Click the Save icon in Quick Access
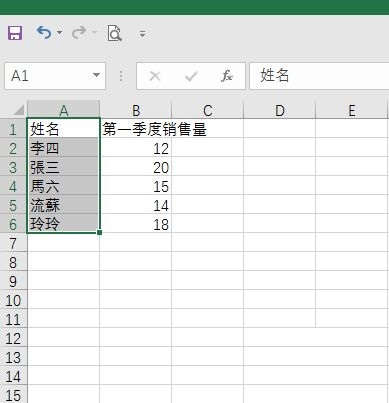 click(x=15, y=33)
